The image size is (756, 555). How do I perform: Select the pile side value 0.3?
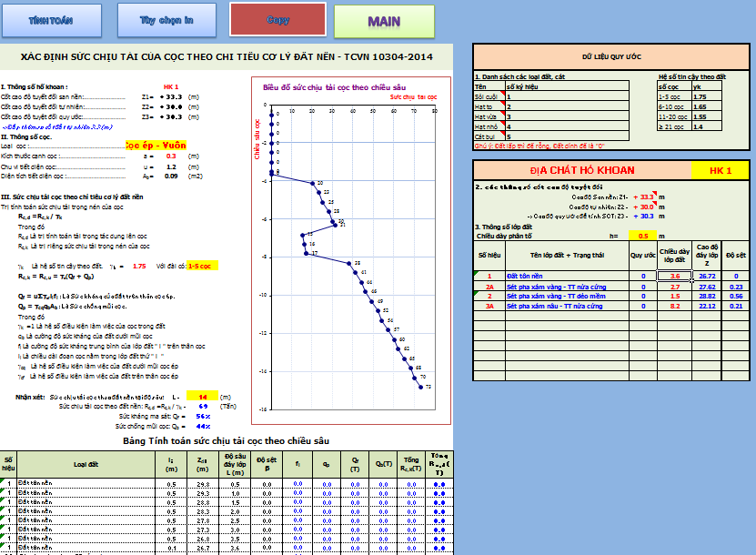coord(171,156)
